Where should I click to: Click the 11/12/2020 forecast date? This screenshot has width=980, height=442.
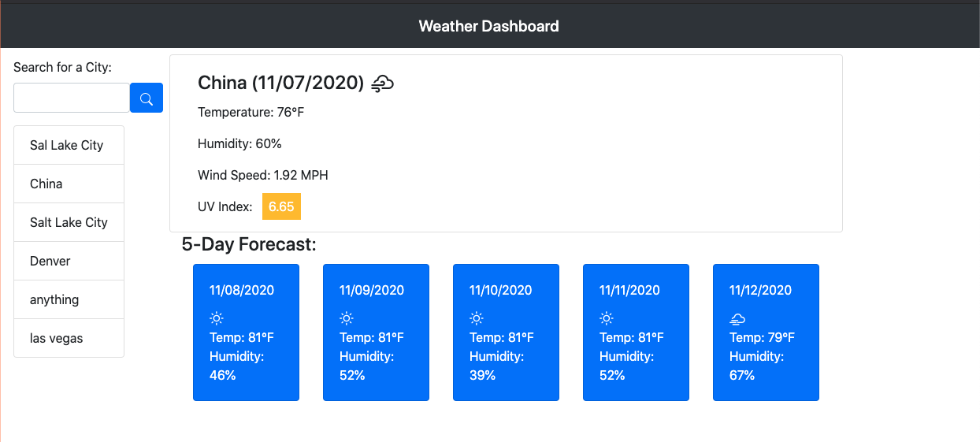(760, 290)
